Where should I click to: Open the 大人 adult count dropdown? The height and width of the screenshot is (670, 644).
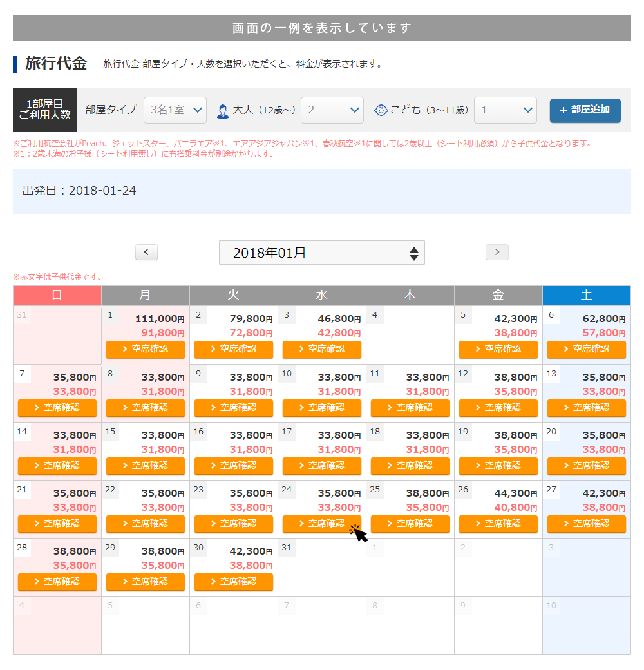pos(332,110)
